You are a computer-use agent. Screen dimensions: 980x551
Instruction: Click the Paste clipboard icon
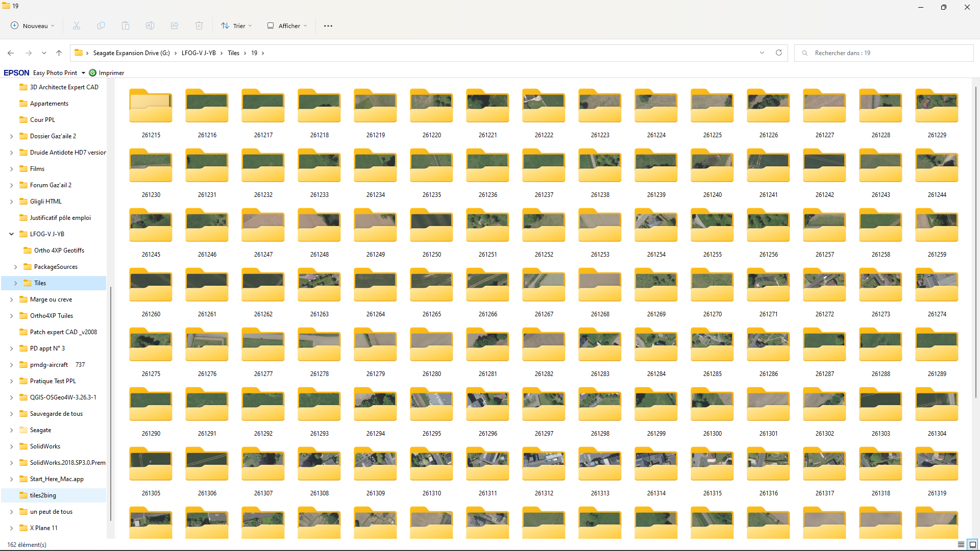(126, 26)
